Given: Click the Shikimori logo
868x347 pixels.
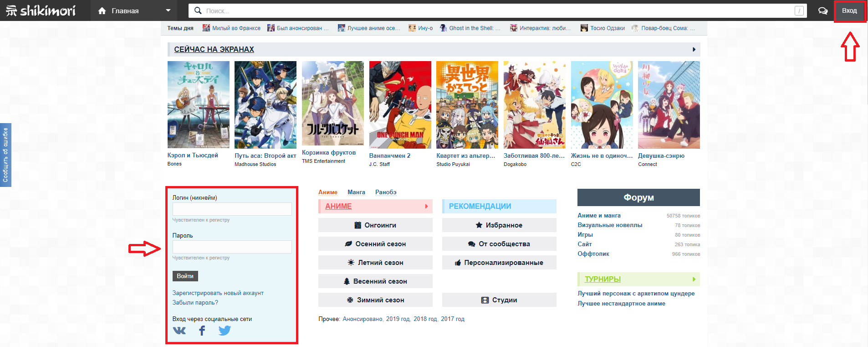Looking at the screenshot, I should [41, 10].
